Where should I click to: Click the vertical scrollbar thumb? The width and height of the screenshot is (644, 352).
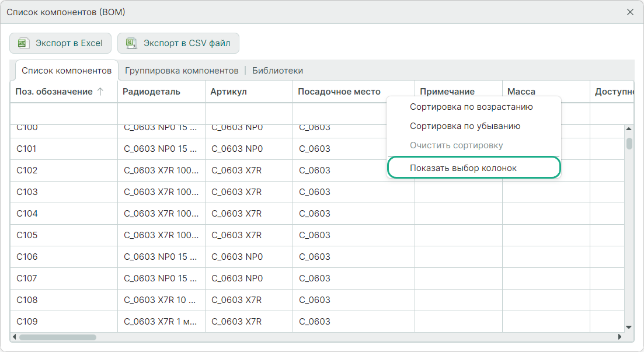[629, 144]
